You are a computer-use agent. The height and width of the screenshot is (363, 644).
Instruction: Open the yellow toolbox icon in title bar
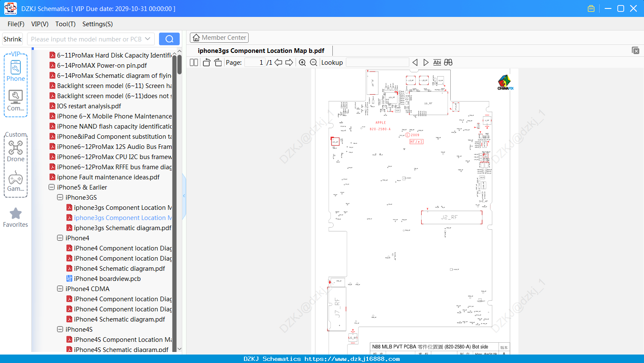tap(591, 8)
